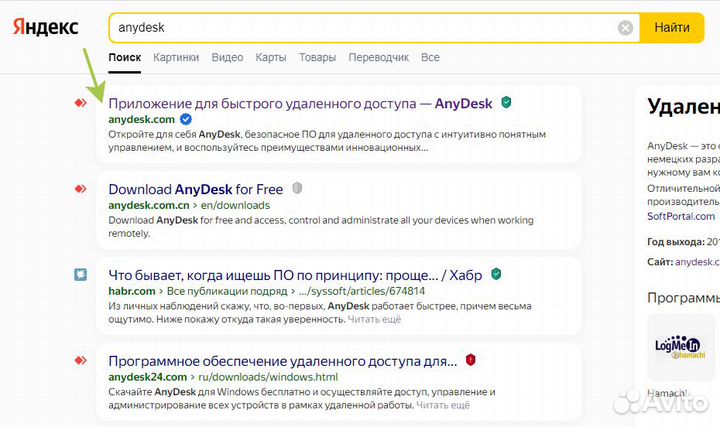Image resolution: width=720 pixels, height=427 pixels.
Task: Open the Приложение для быстрого удаленного доступа result
Action: coord(300,104)
